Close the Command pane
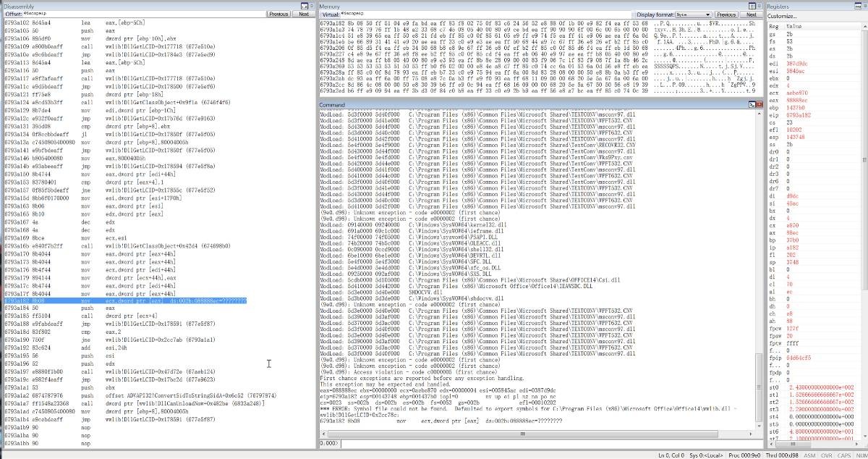The width and height of the screenshot is (868, 459). 759,105
